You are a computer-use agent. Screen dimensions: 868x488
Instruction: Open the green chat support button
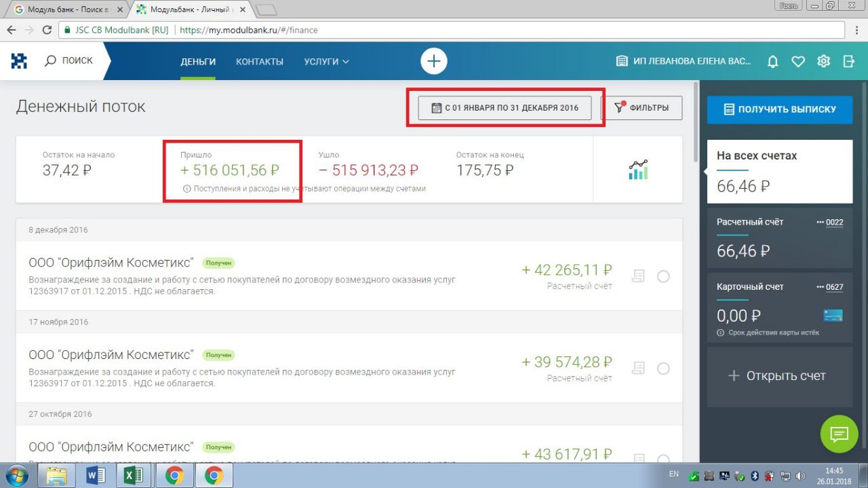(839, 433)
